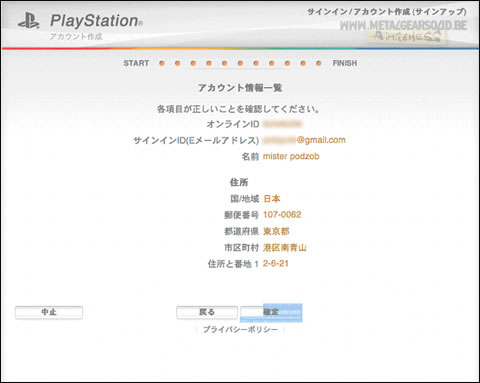This screenshot has height=383, width=480.
Task: Click the オンラインID label
Action: [233, 124]
